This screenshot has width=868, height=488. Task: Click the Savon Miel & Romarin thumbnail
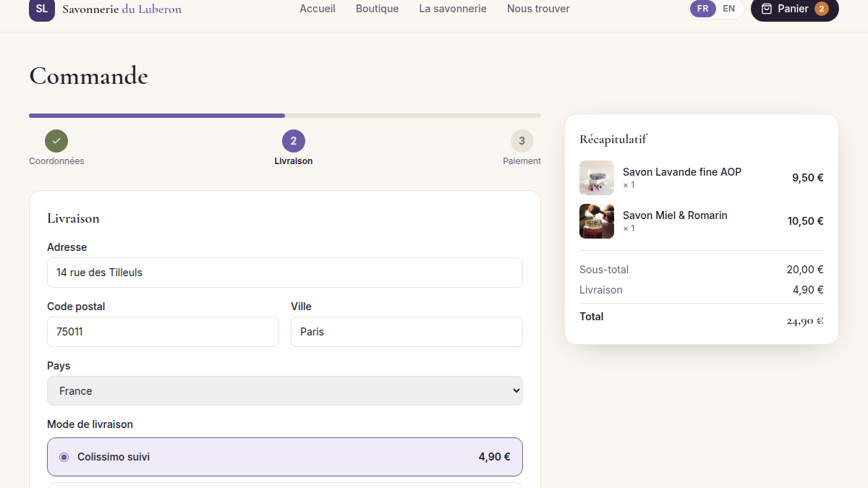597,221
